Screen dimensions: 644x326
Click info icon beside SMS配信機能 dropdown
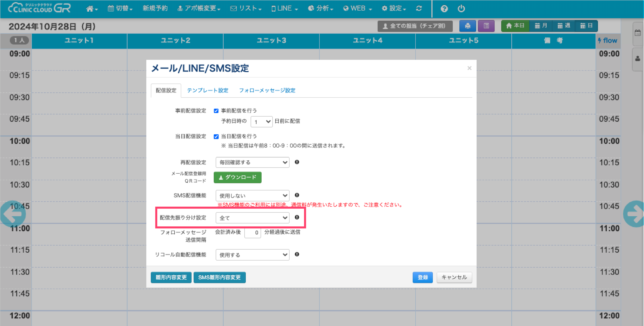coord(297,195)
